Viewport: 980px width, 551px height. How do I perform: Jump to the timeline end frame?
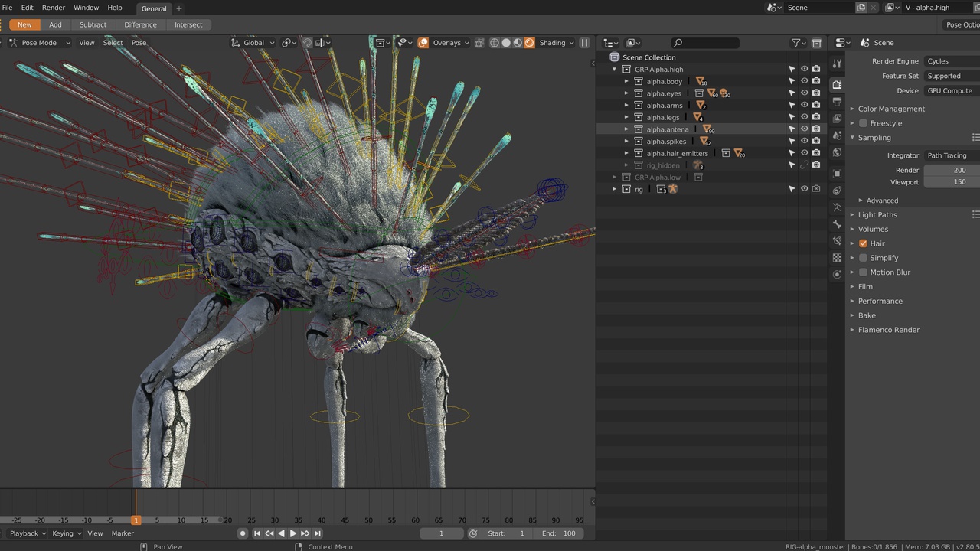(x=318, y=533)
